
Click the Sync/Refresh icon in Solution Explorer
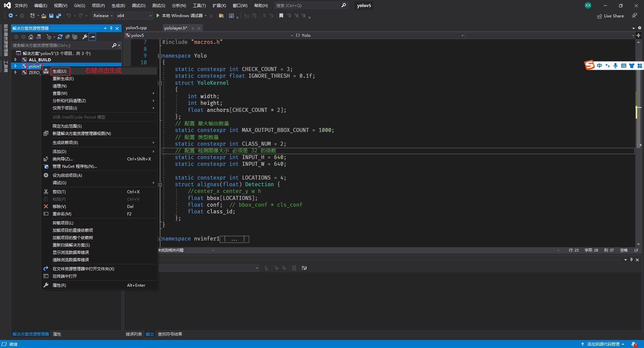[x=60, y=37]
